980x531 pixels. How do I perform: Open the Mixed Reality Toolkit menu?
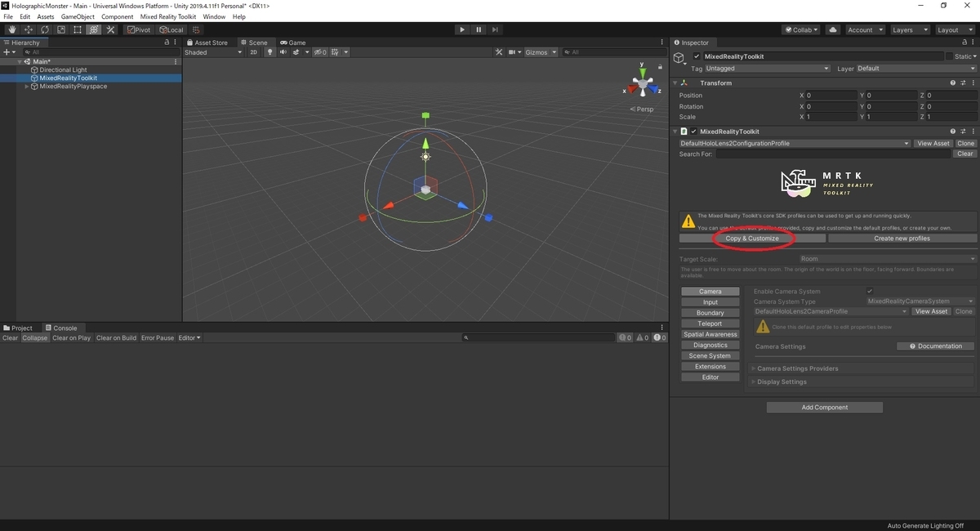(x=167, y=16)
